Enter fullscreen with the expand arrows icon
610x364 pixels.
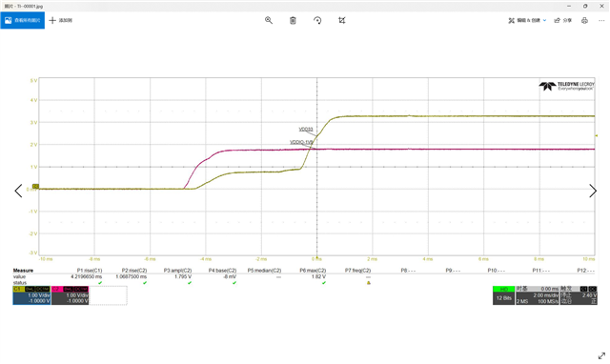tap(601, 355)
